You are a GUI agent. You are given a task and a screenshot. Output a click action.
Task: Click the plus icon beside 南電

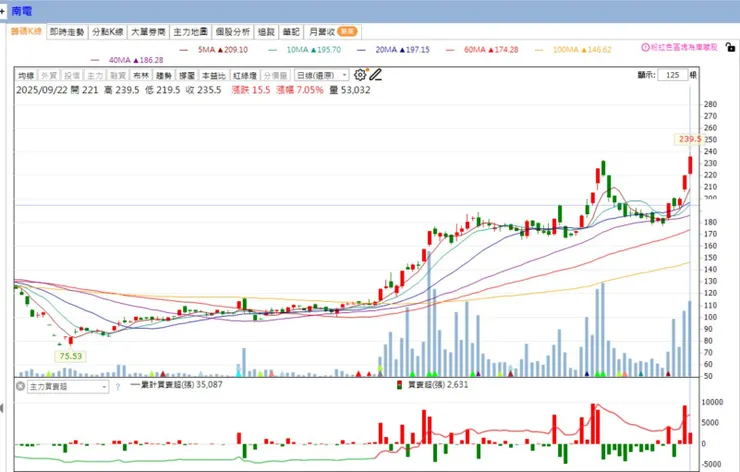click(x=2, y=10)
